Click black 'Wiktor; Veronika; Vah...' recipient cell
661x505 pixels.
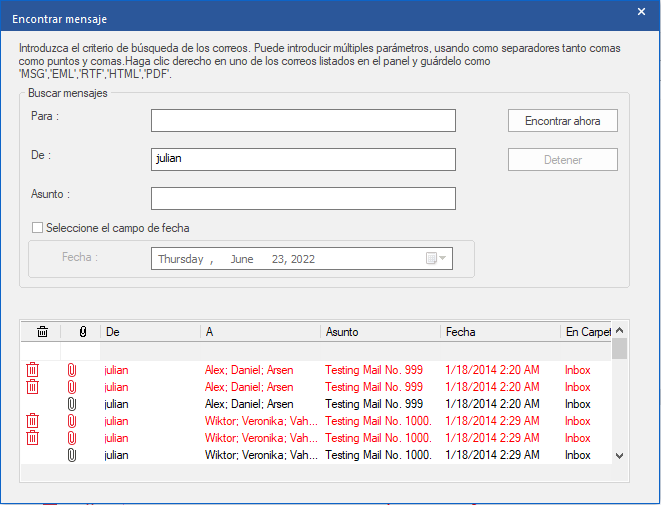click(261, 455)
